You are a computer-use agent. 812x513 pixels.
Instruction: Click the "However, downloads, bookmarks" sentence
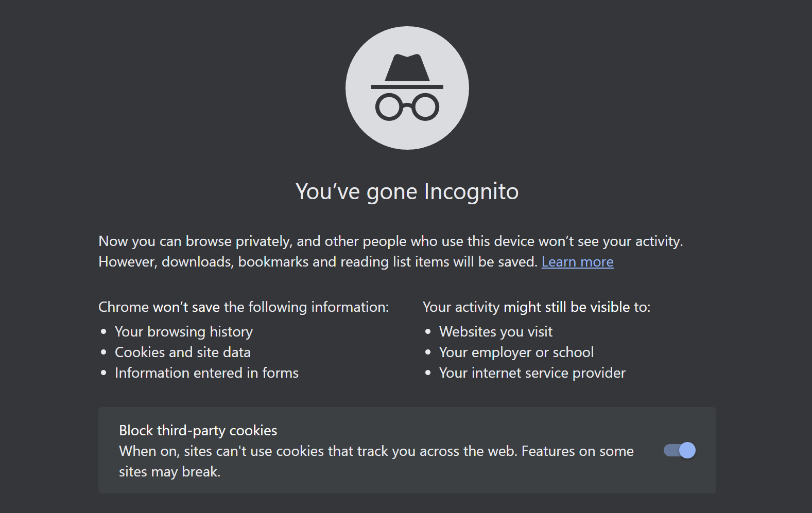(x=318, y=262)
